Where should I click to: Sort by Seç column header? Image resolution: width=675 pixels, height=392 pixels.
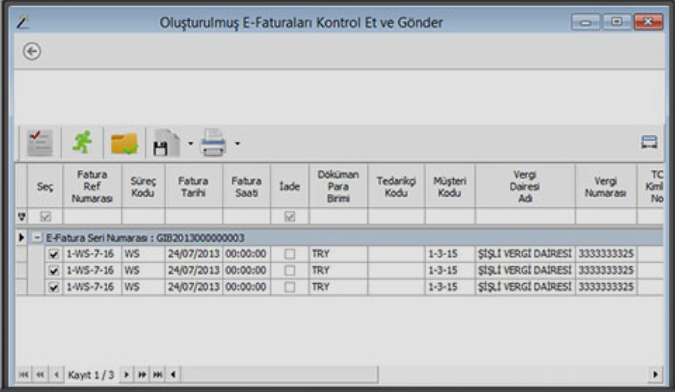pyautogui.click(x=45, y=186)
